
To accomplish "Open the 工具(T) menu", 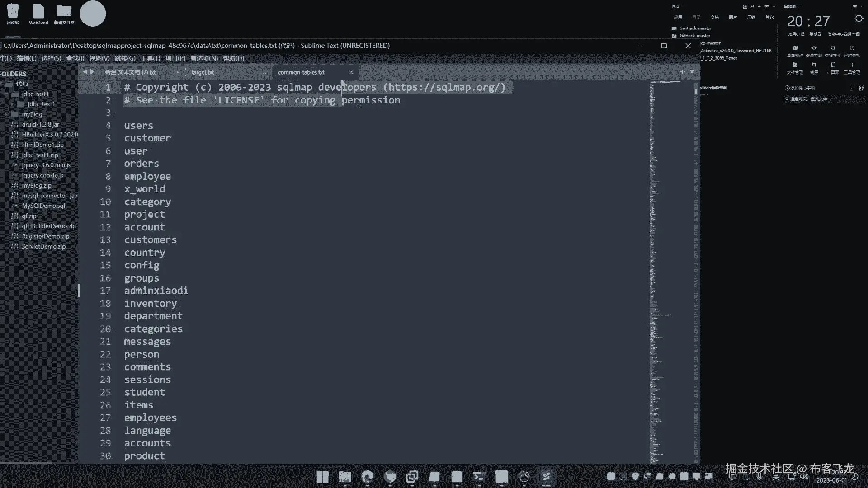I will [x=150, y=58].
